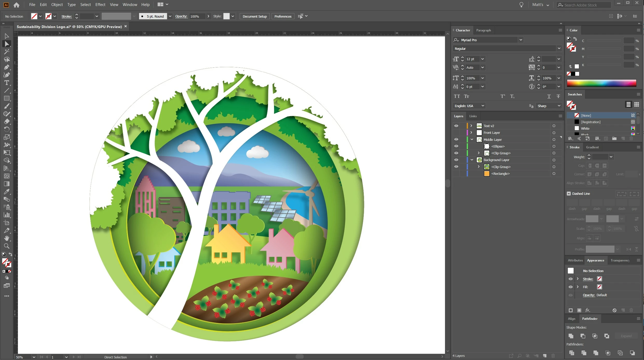Image resolution: width=644 pixels, height=360 pixels.
Task: Click the Unite shape mode icon in Pathfinder
Action: coord(571,336)
